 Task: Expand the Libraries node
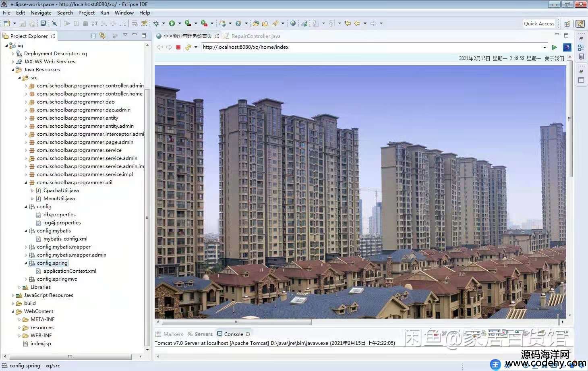pyautogui.click(x=19, y=287)
